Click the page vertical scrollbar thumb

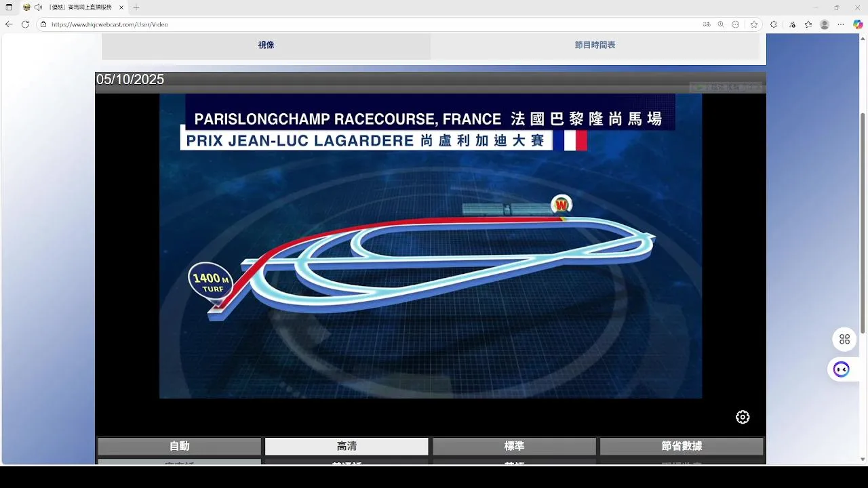pos(863,224)
